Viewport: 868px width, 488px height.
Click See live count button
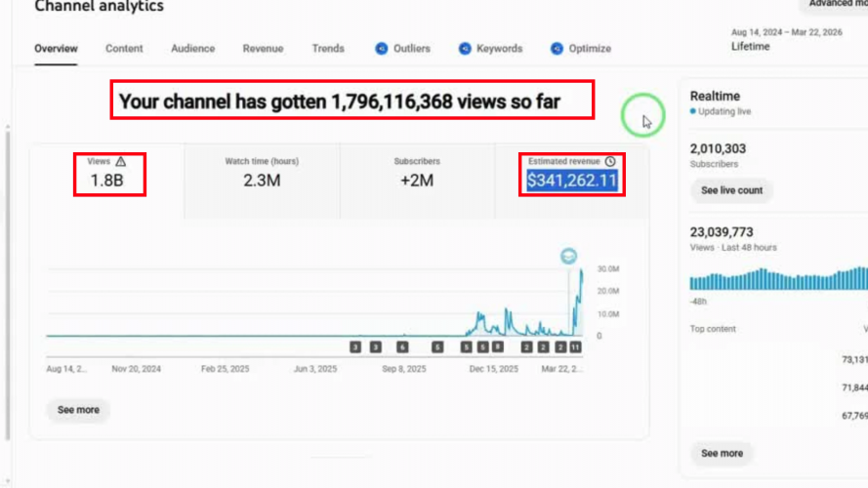click(x=731, y=190)
